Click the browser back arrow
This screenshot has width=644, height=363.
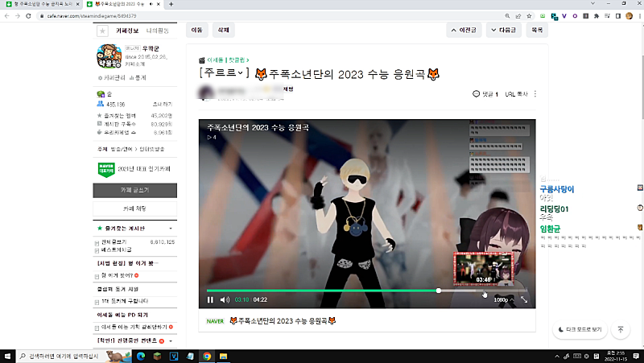point(7,16)
